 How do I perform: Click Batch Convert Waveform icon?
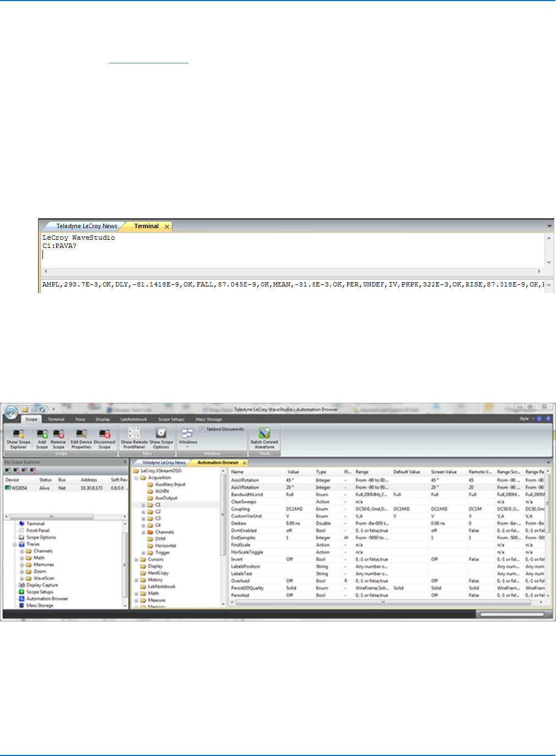[264, 433]
